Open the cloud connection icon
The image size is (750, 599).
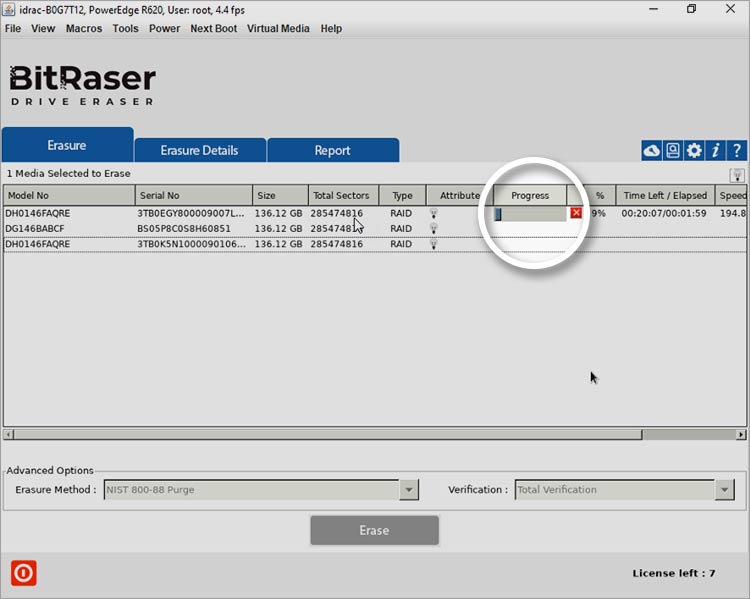(x=651, y=151)
